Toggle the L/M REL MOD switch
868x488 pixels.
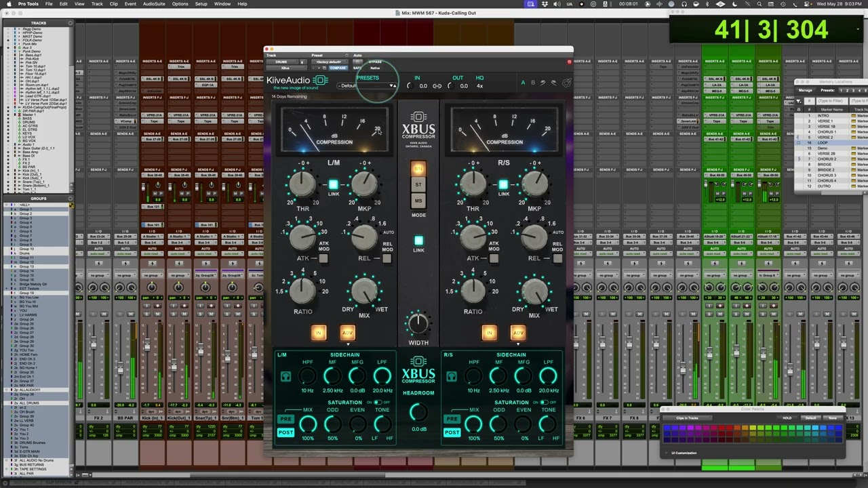387,258
